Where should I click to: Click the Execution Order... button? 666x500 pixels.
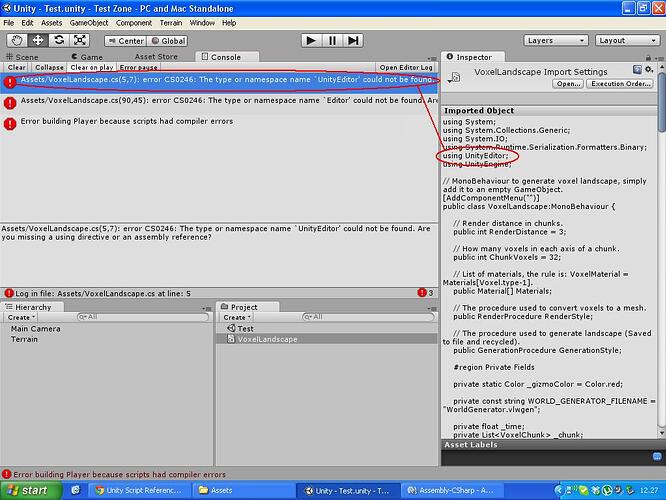(621, 84)
